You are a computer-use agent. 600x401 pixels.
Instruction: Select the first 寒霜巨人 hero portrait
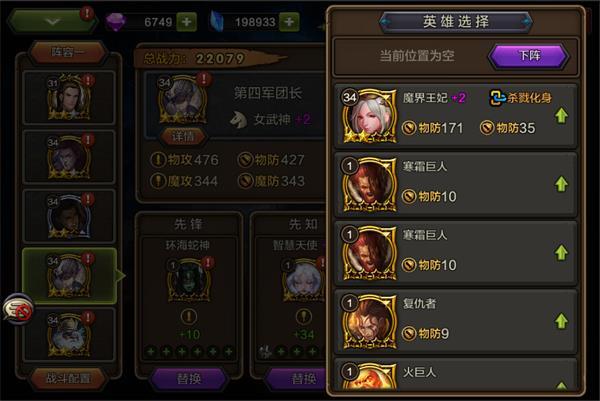[369, 185]
